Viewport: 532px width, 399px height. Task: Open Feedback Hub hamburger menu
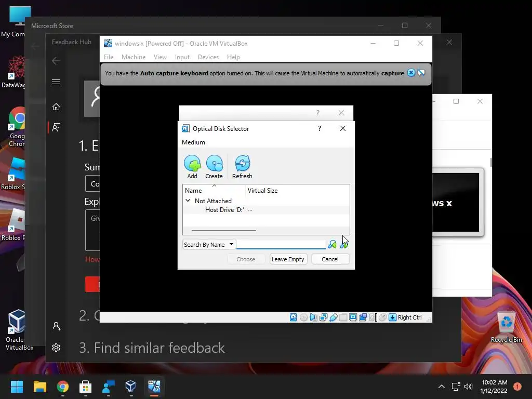coord(56,82)
